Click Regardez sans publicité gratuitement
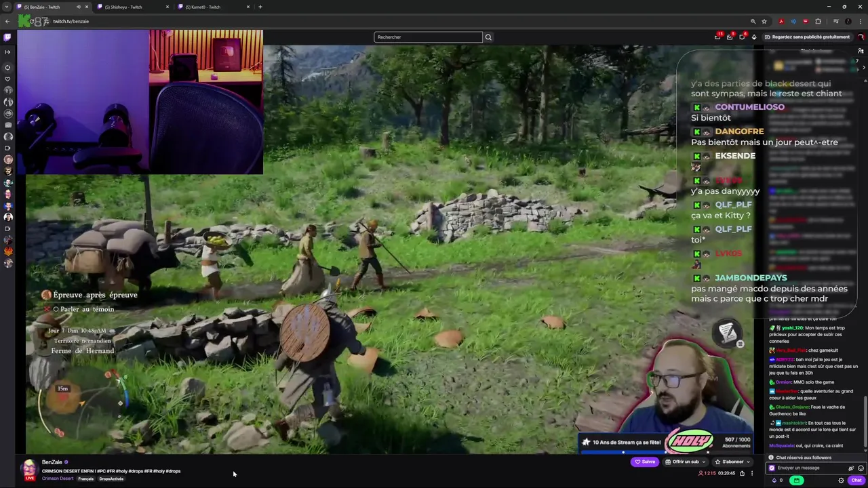This screenshot has width=868, height=488. click(807, 37)
